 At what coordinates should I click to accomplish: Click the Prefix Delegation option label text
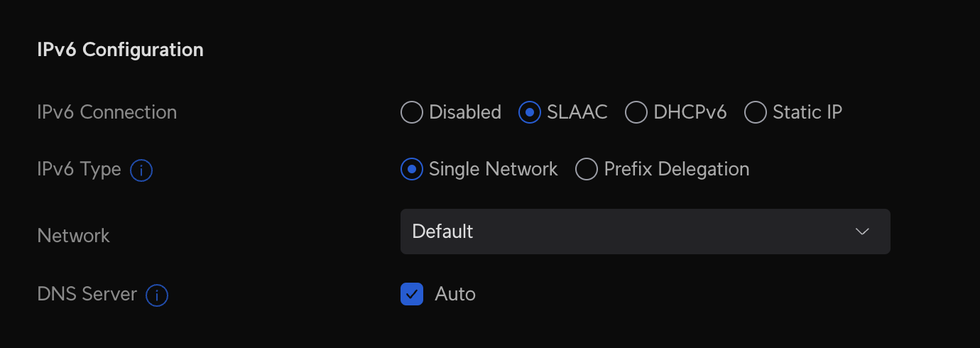pyautogui.click(x=676, y=170)
